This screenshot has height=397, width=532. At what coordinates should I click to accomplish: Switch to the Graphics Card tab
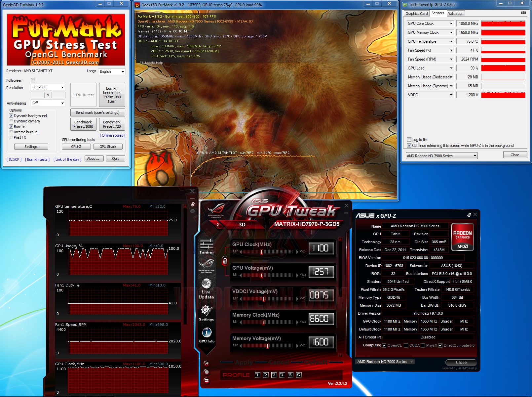pos(416,14)
